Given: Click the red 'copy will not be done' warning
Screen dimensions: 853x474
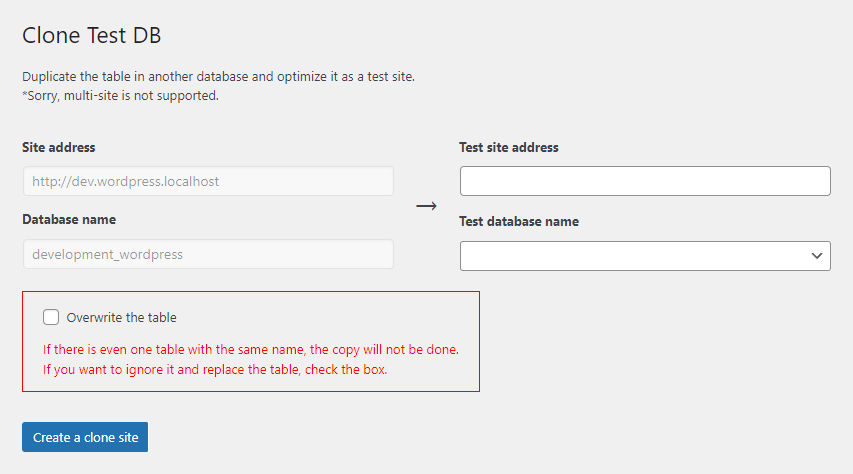Looking at the screenshot, I should click(250, 350).
